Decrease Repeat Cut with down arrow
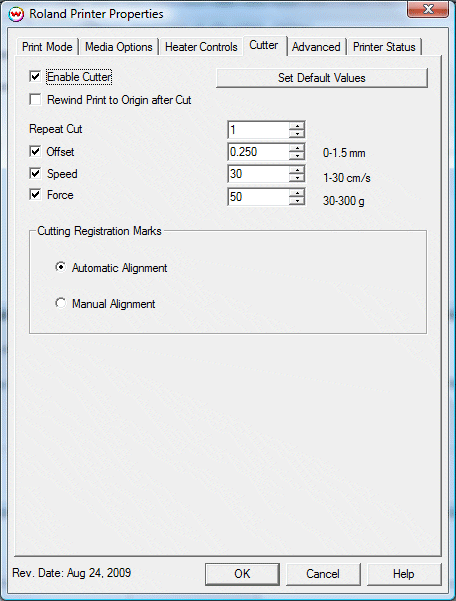The width and height of the screenshot is (456, 601). [297, 134]
